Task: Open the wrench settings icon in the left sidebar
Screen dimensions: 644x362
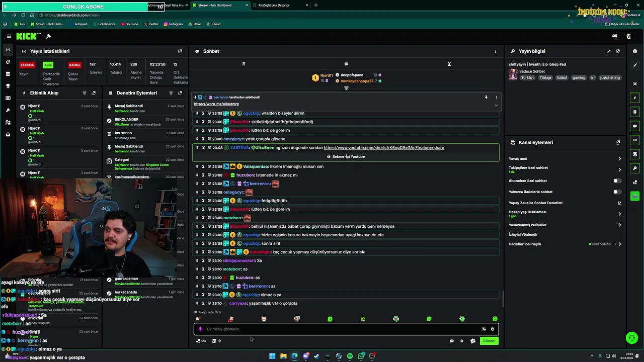Action: pos(8,110)
